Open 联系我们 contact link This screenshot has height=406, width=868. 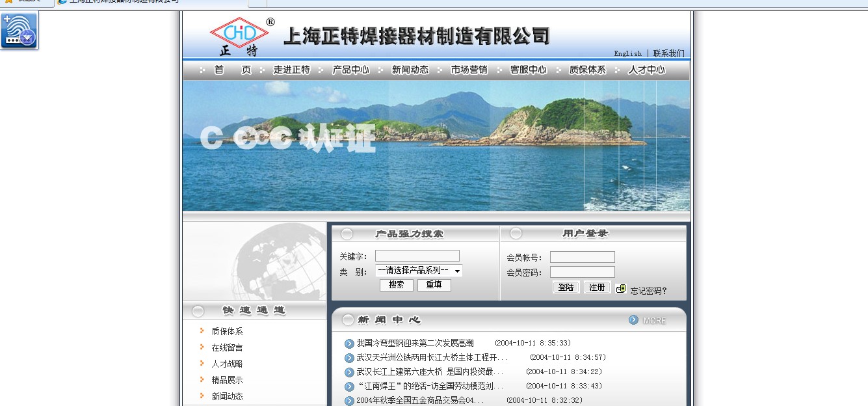[669, 53]
